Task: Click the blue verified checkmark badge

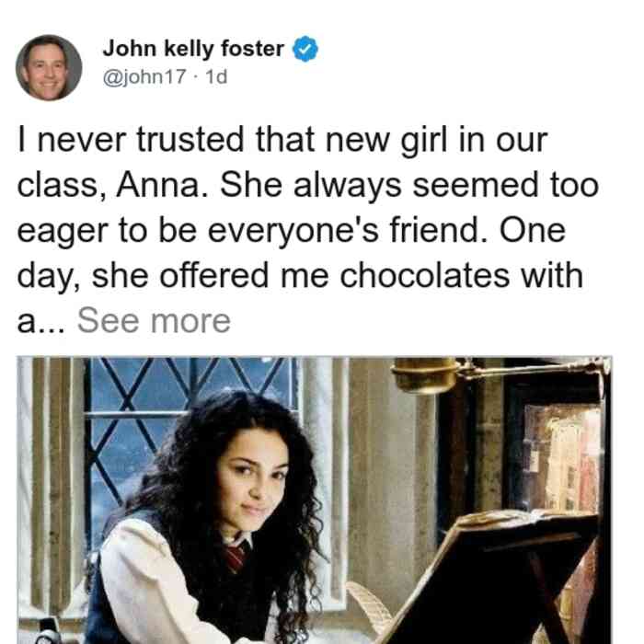Action: pos(305,49)
